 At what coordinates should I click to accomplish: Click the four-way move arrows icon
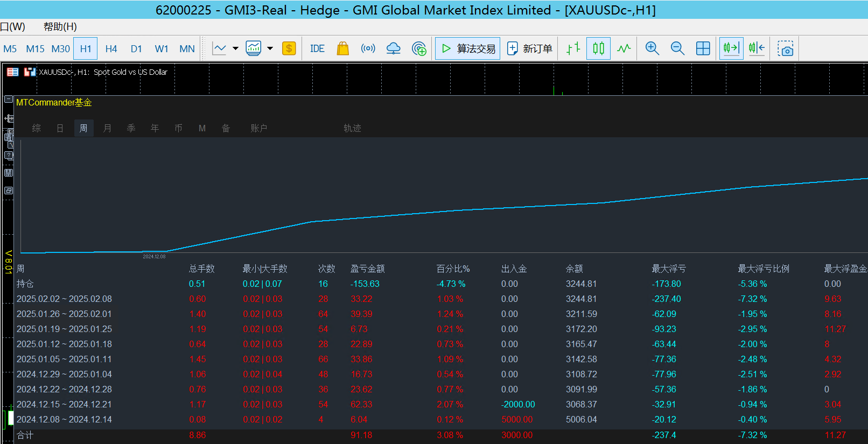point(9,118)
